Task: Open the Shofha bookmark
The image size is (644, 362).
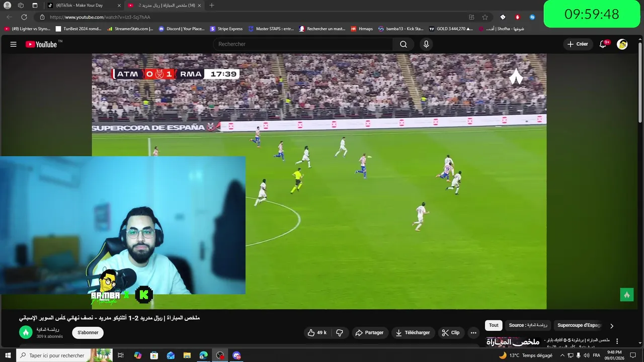Action: coord(501,29)
